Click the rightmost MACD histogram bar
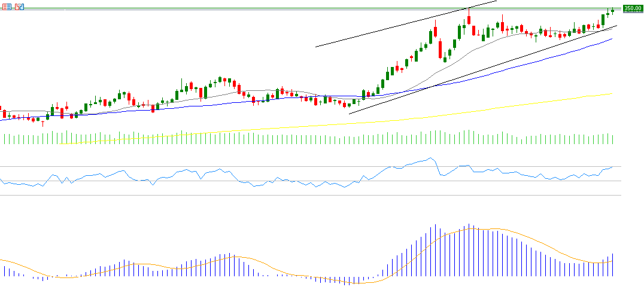Screen dimensions: 644x302 (x=613, y=265)
